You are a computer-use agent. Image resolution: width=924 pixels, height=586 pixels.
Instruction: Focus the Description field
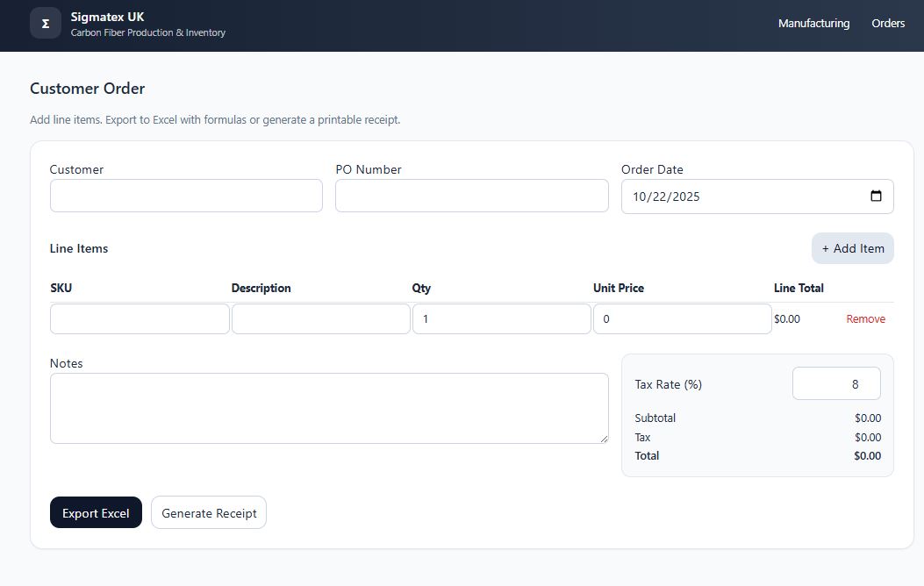point(320,318)
